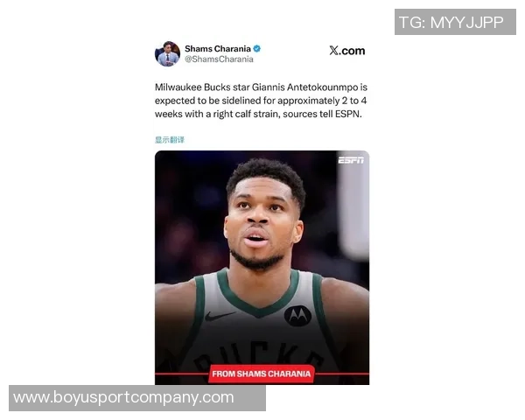Click the blue verified badge

coord(256,49)
